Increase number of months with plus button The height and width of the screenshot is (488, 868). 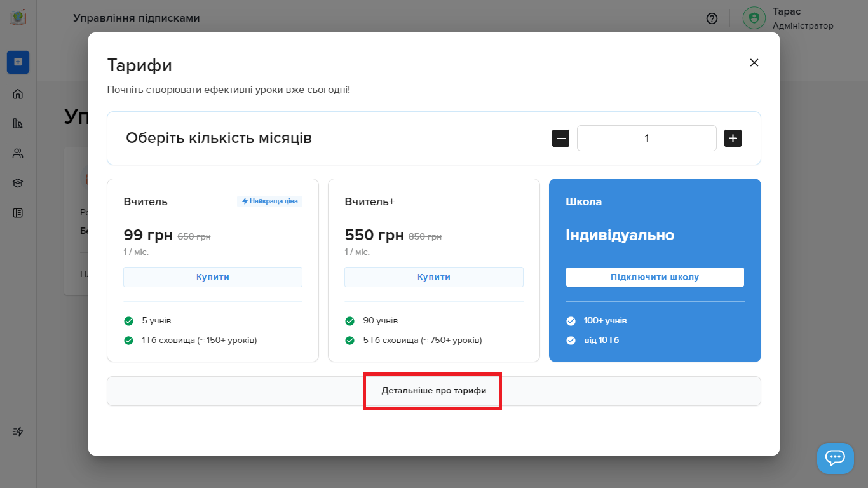[x=733, y=138]
